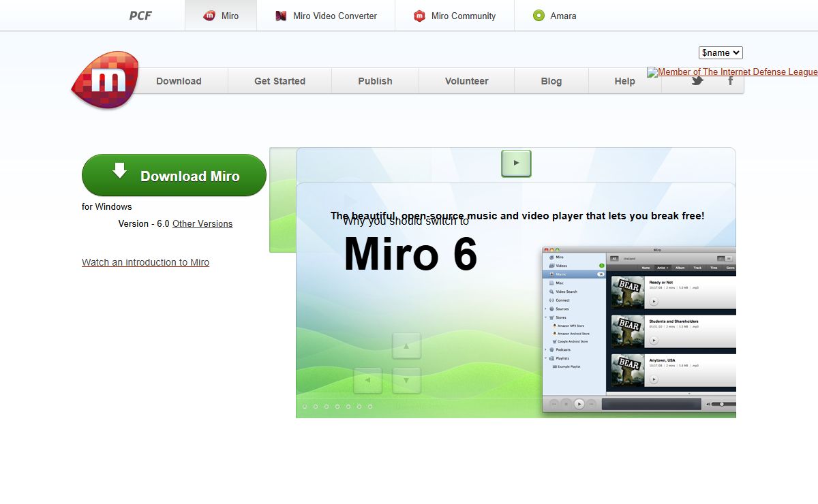Open the Facebook icon link

730,80
